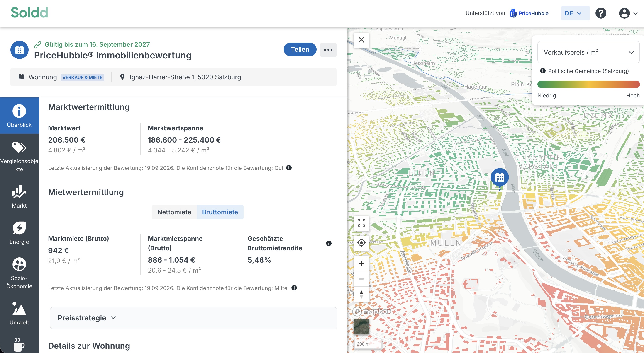
Task: Click the building icon next to Wohnung
Action: pyautogui.click(x=21, y=77)
